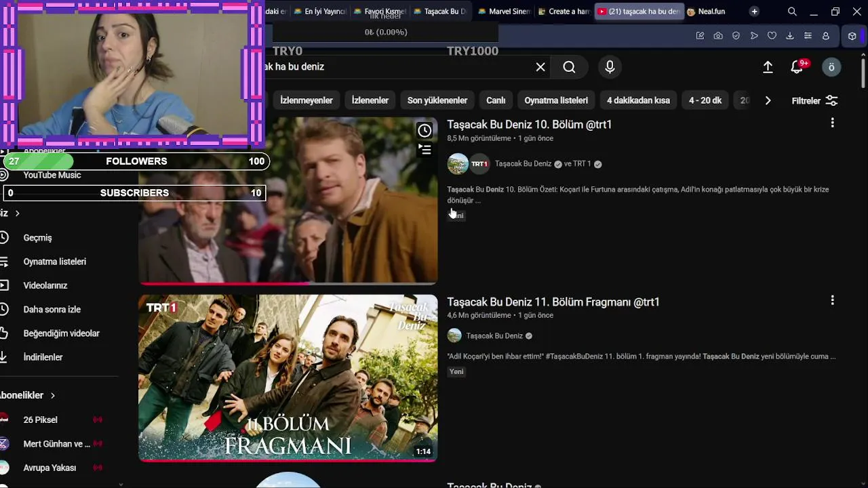Expand the Abonelikler section chevron
This screenshot has height=488, width=868.
[x=52, y=395]
